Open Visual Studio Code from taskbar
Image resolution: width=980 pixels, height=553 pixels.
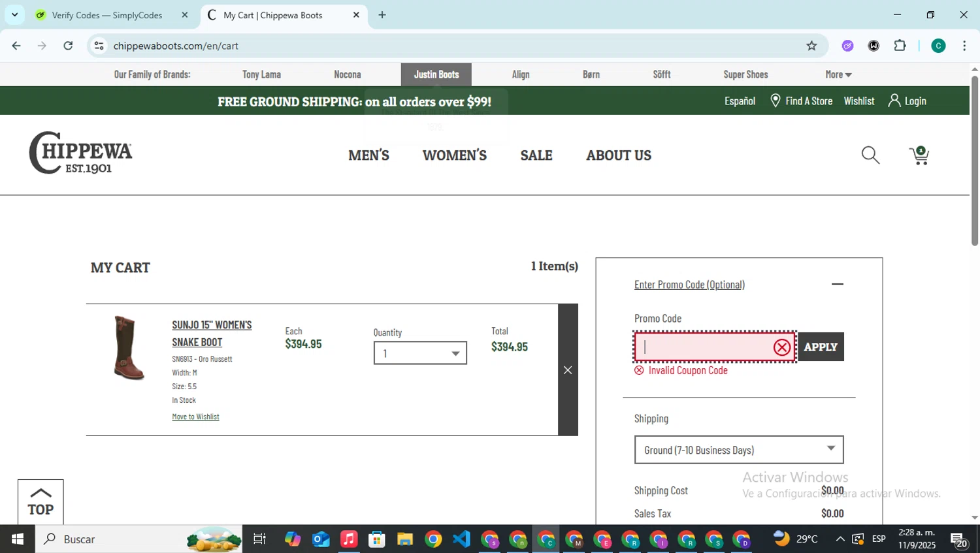461,539
